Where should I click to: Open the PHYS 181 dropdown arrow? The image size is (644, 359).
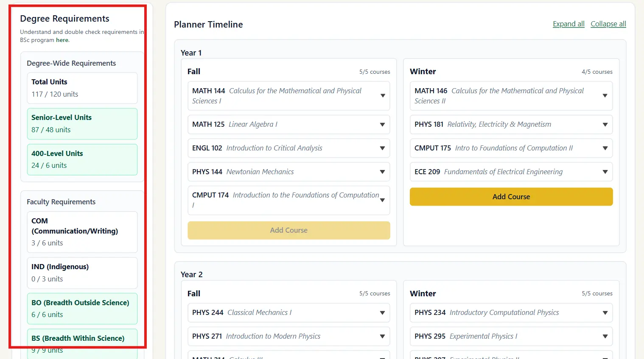tap(605, 125)
